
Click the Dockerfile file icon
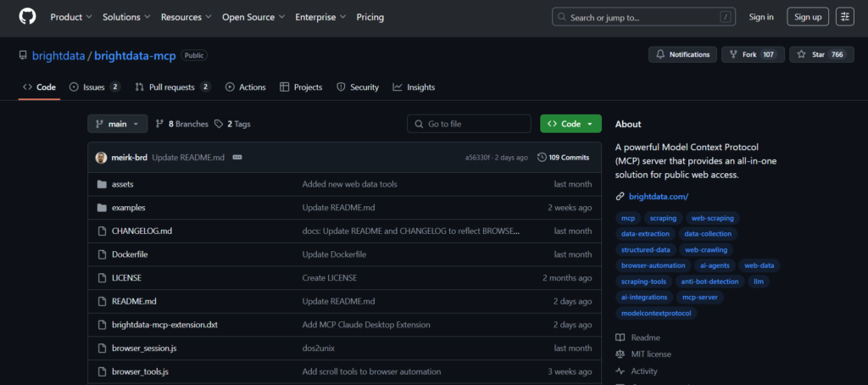point(102,254)
